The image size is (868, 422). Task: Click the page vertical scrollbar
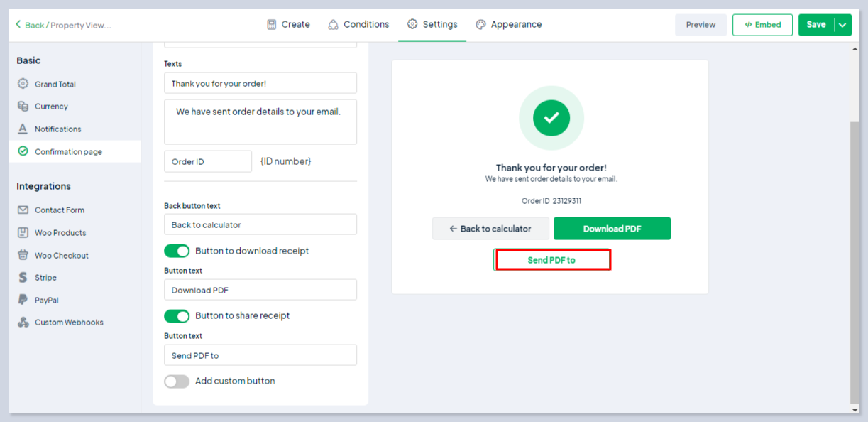pyautogui.click(x=855, y=256)
